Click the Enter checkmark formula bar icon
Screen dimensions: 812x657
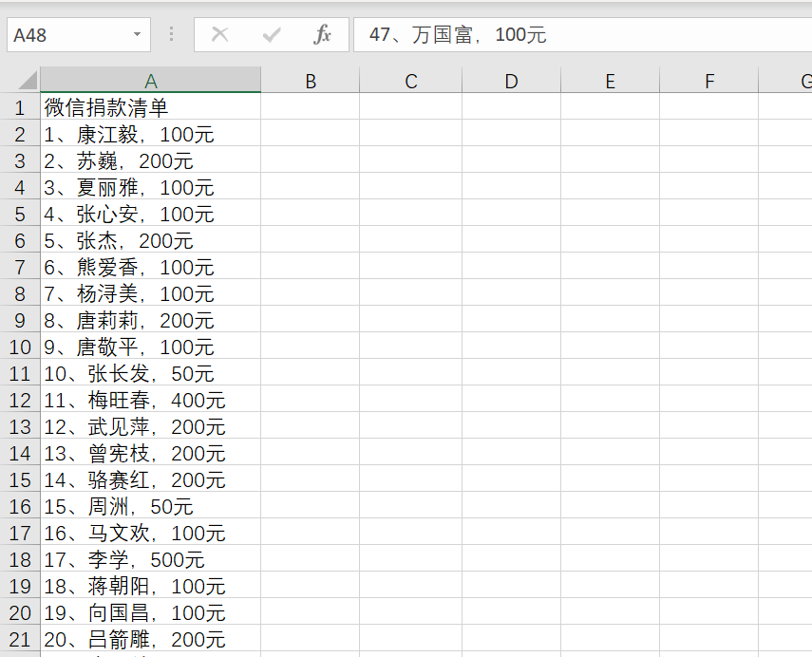(272, 35)
